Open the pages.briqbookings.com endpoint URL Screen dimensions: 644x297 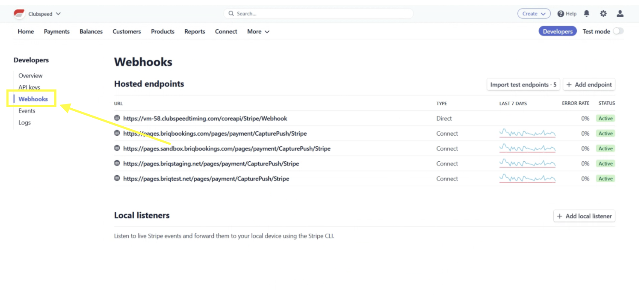(215, 134)
